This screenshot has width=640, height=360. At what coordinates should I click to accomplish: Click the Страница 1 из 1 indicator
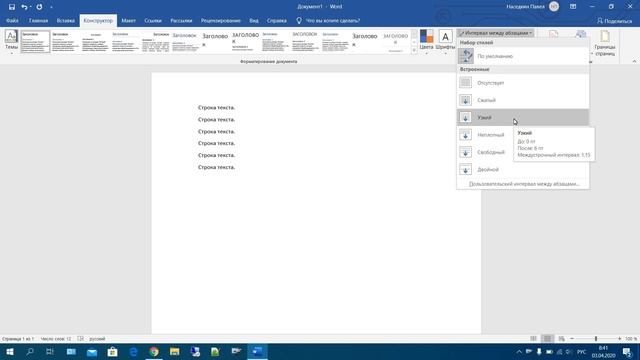18,339
